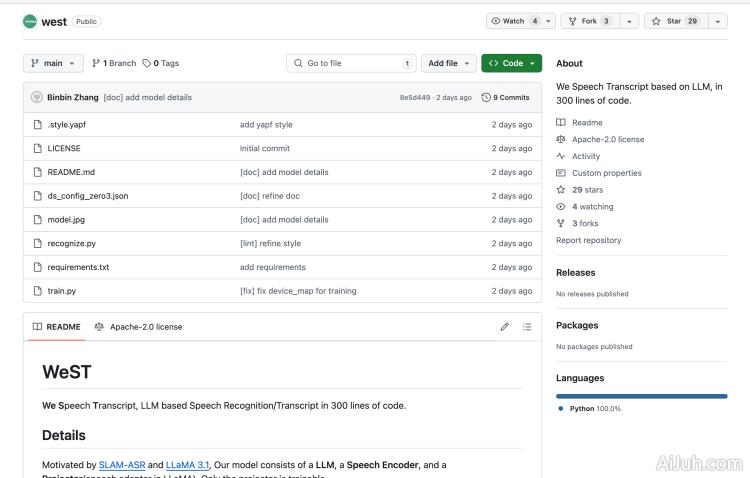This screenshot has width=750, height=478.
Task: Open the green Code dropdown
Action: pyautogui.click(x=511, y=63)
